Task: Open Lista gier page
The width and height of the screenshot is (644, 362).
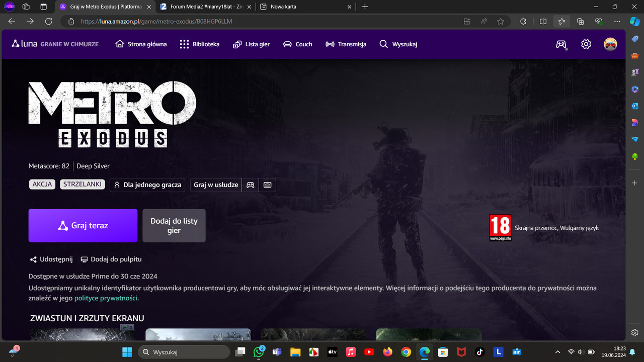Action: tap(251, 44)
